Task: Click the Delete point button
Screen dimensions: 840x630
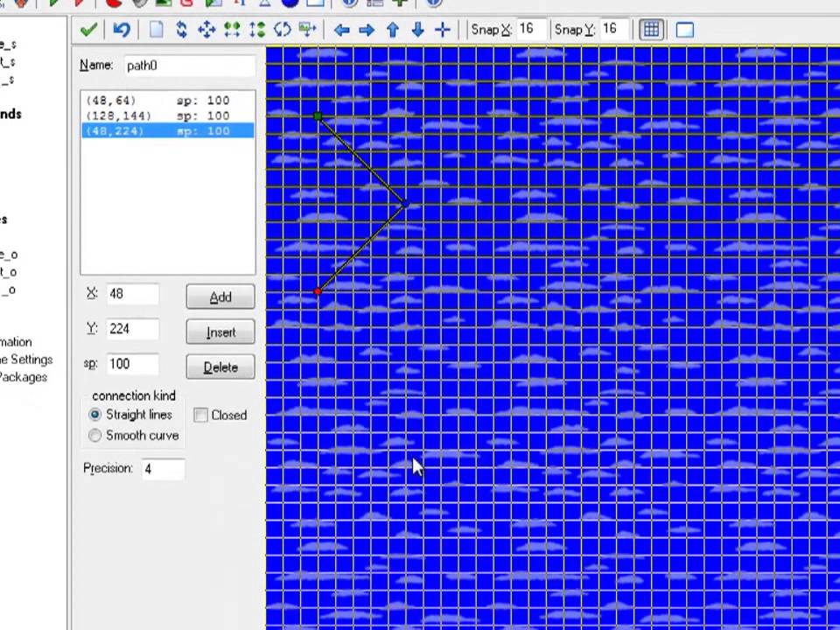Action: [220, 367]
